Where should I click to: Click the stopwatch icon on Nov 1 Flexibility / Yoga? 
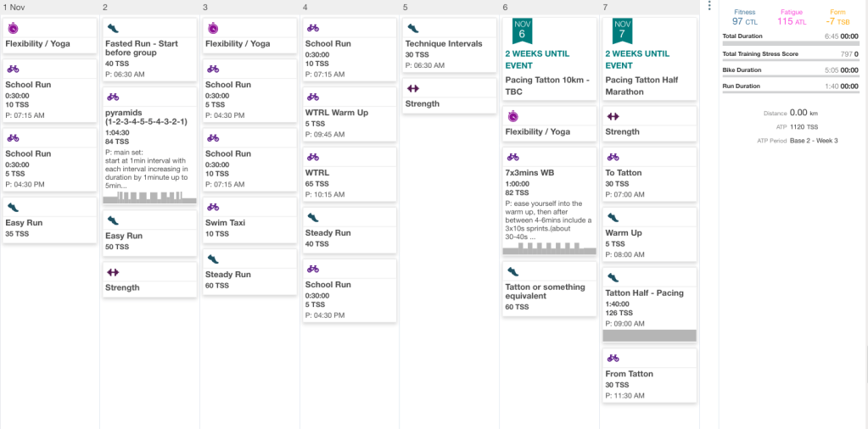tap(13, 28)
